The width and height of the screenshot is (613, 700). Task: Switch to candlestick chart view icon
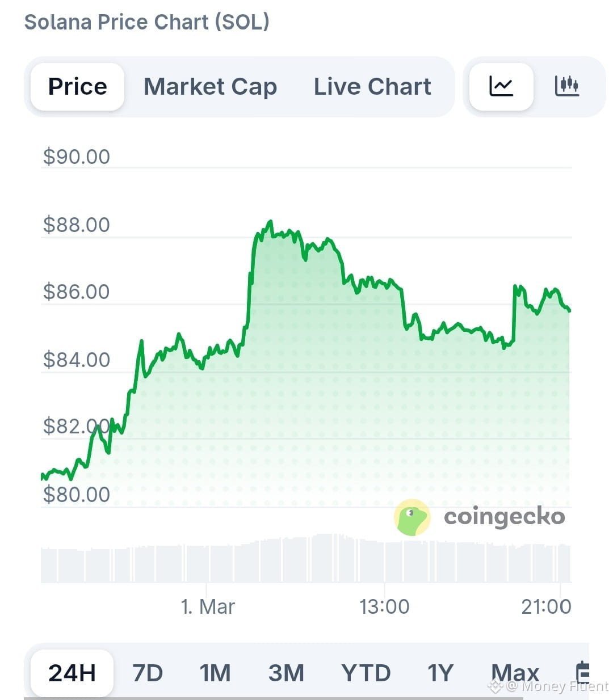click(566, 86)
